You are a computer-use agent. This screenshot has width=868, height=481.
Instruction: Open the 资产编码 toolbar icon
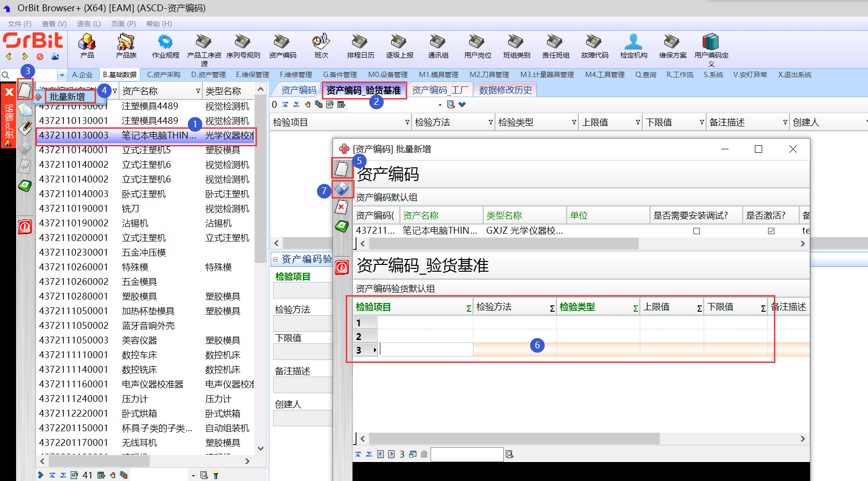point(282,42)
